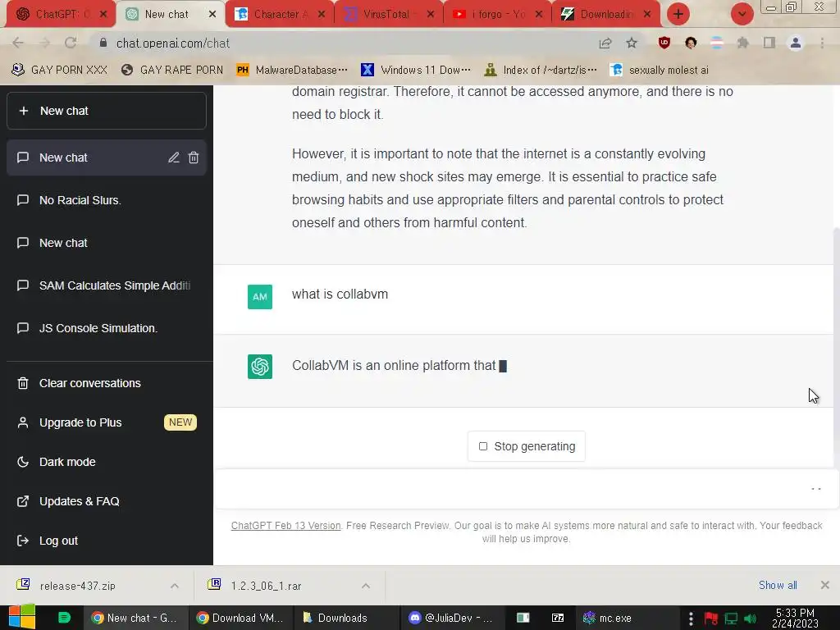Open the 'Windows 11 Dow' bookmark
The height and width of the screenshot is (630, 840).
[416, 71]
